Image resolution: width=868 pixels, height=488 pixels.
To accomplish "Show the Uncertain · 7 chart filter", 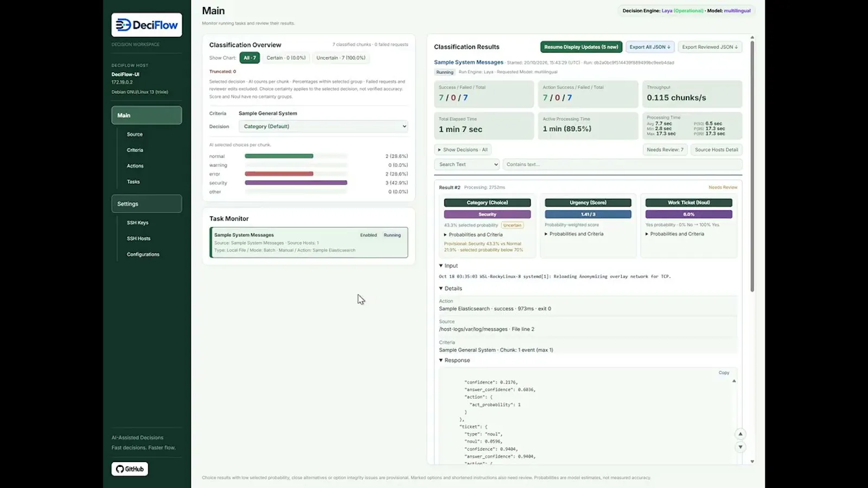I will [341, 58].
